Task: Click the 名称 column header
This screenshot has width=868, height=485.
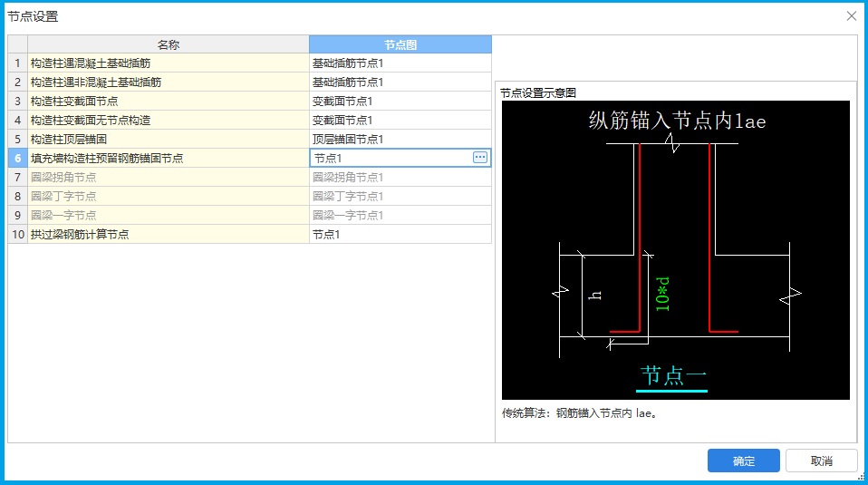Action: click(169, 44)
